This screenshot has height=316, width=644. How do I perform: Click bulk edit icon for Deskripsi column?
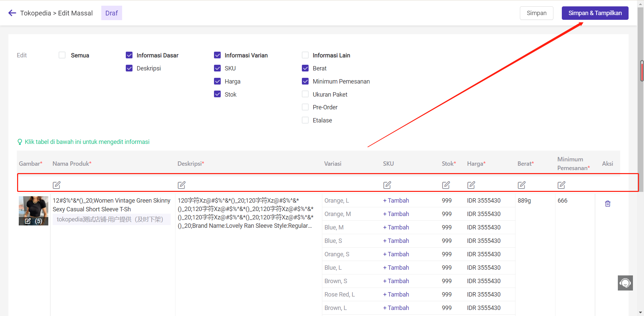[181, 185]
